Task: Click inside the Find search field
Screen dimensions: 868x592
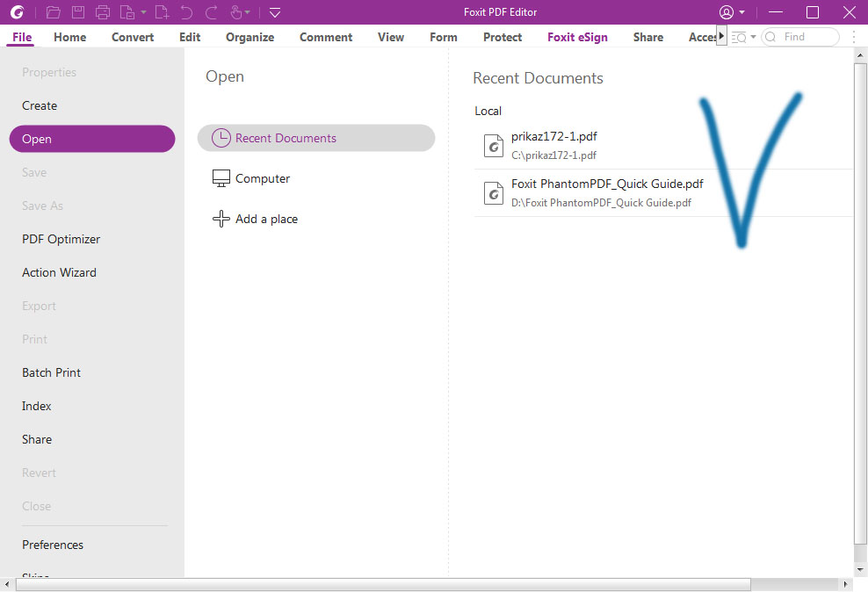Action: coord(800,37)
